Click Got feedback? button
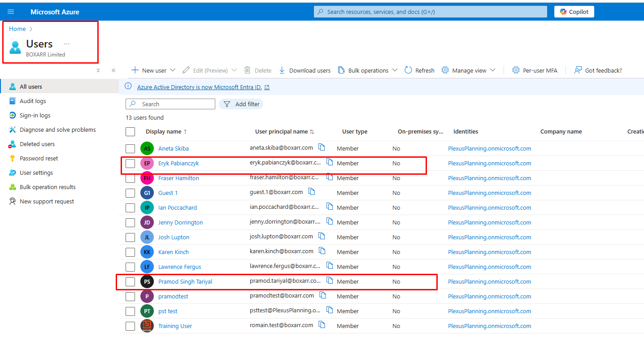The image size is (644, 354). point(598,70)
